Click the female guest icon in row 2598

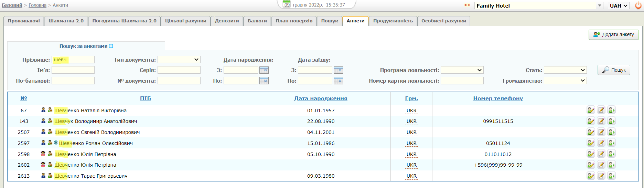pos(43,154)
